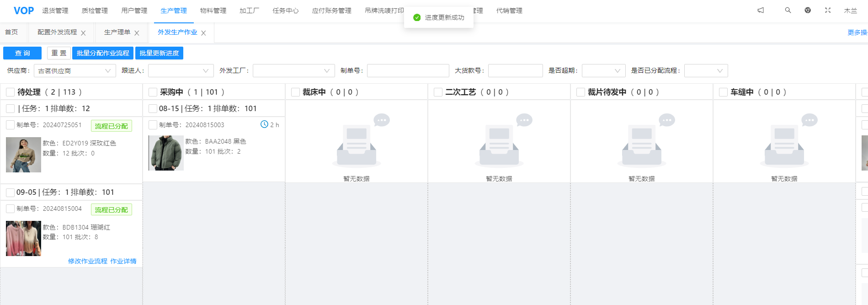This screenshot has height=305, width=868.
Task: Open the 是否超期 dropdown
Action: pyautogui.click(x=603, y=71)
